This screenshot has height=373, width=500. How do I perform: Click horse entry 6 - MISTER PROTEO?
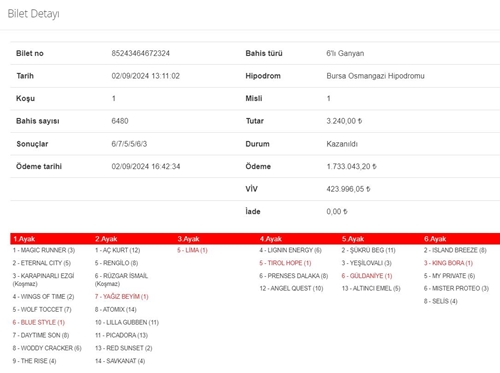tap(456, 288)
